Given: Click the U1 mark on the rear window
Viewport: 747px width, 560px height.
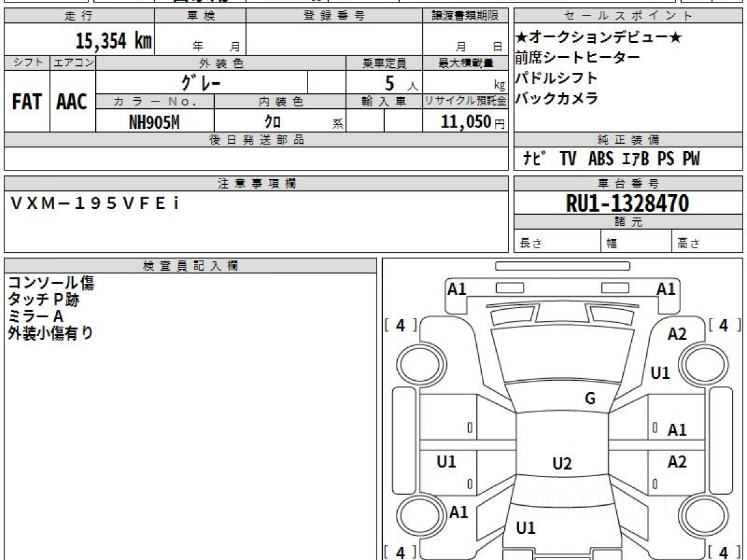Looking at the screenshot, I should tap(526, 528).
